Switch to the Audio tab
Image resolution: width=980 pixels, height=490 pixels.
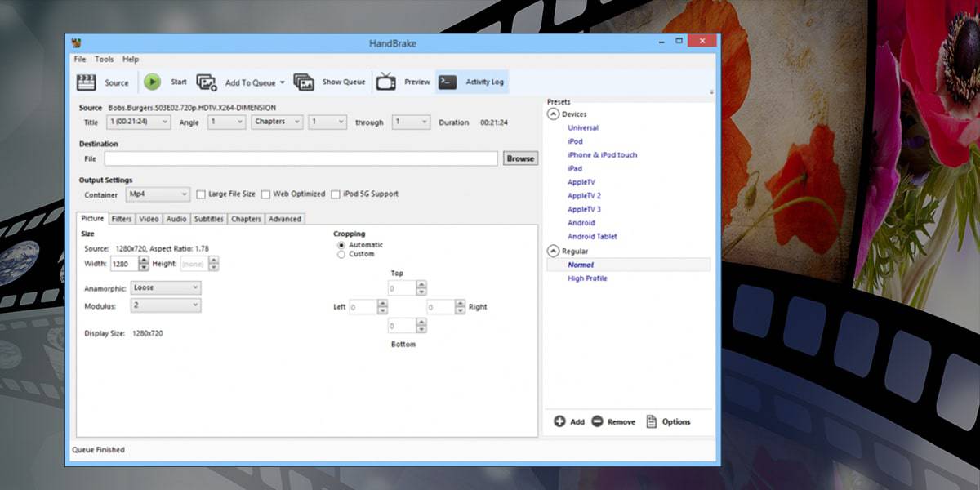click(x=176, y=219)
